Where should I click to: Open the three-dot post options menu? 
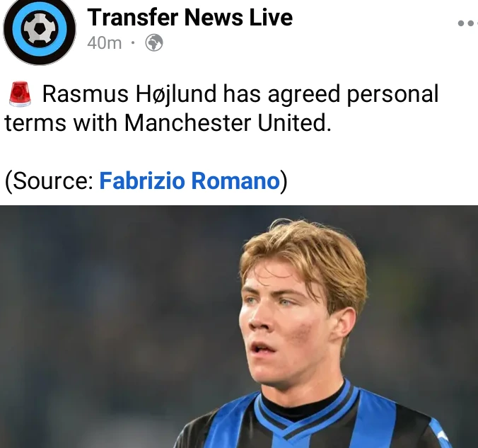click(x=468, y=23)
